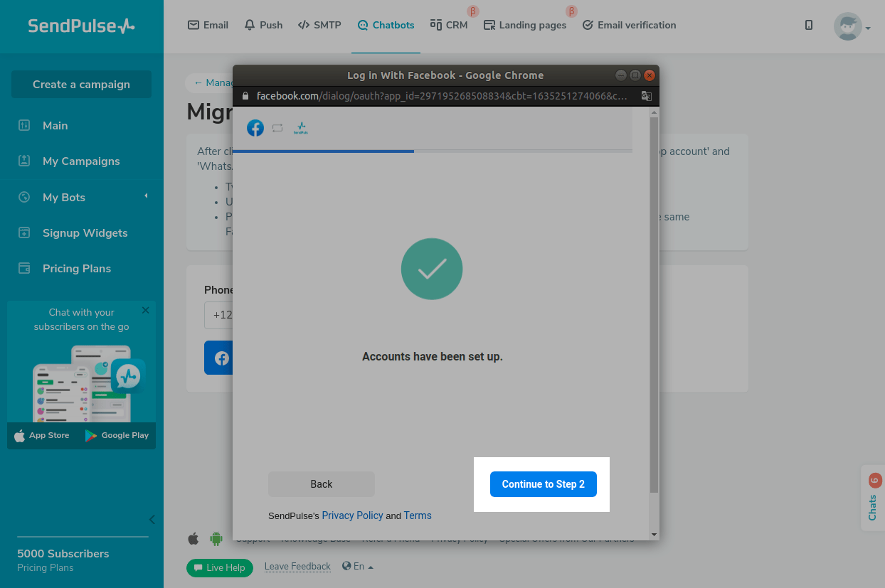Click the mobile phone icon in header

point(809,25)
